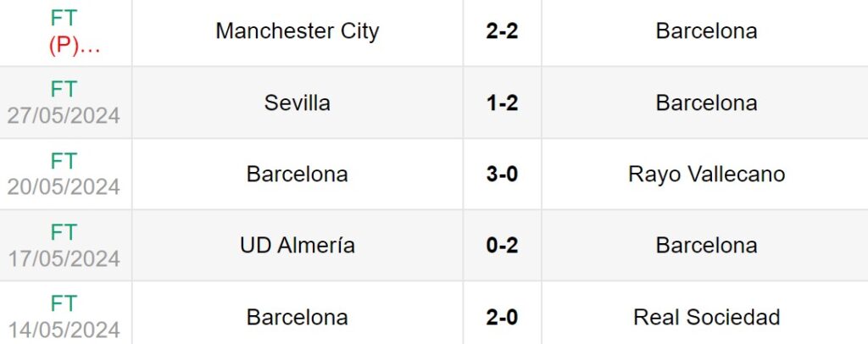
Task: Open the 0-2 match score
Action: click(x=502, y=246)
